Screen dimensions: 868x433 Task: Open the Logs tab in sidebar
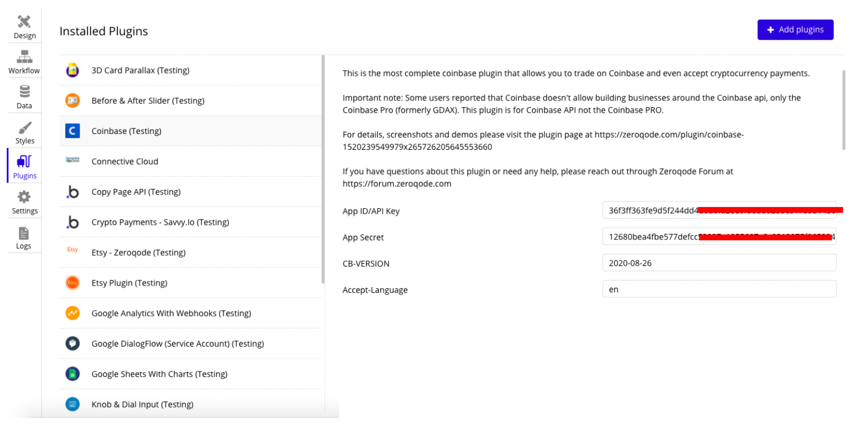pos(24,237)
